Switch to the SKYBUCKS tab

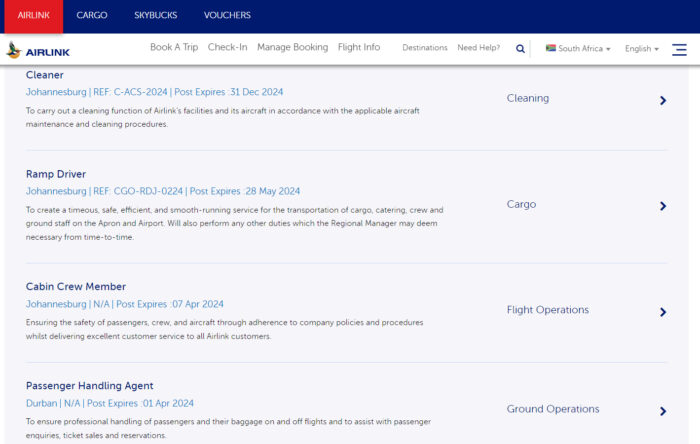tap(156, 15)
